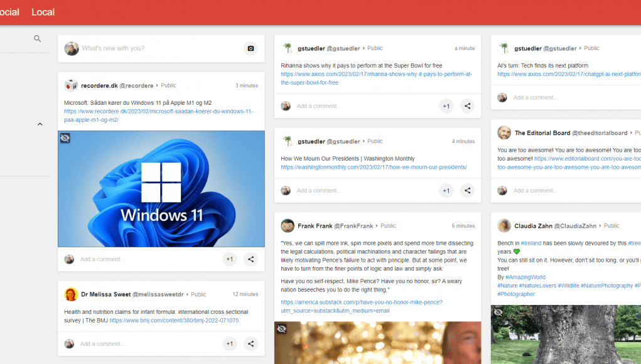Open Claudia Zahn profile avatar

click(504, 225)
